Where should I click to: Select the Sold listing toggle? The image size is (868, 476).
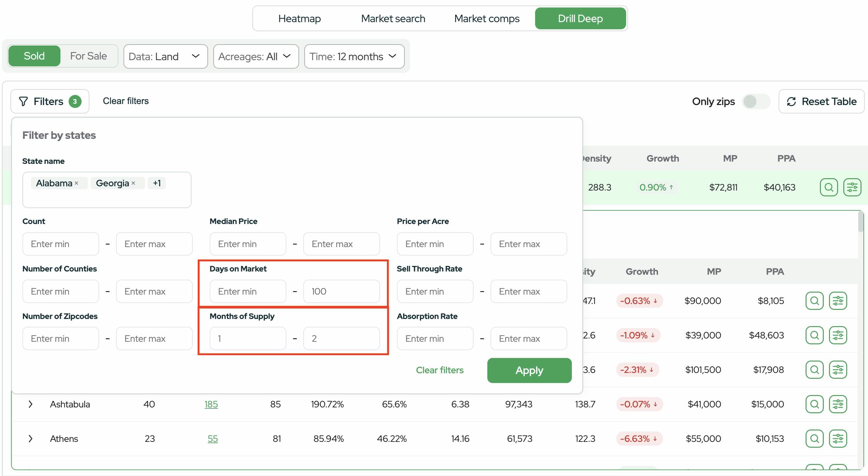pos(34,56)
